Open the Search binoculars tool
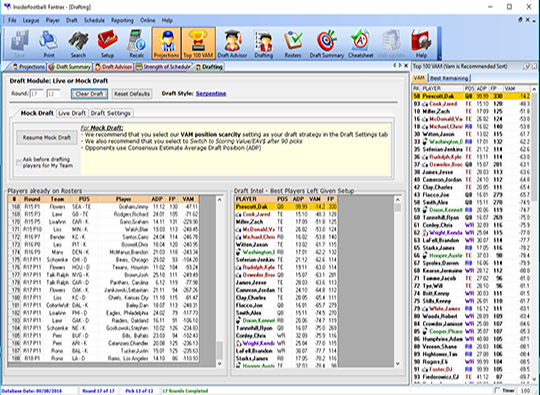Image resolution: width=540 pixels, height=395 pixels. coord(78,43)
